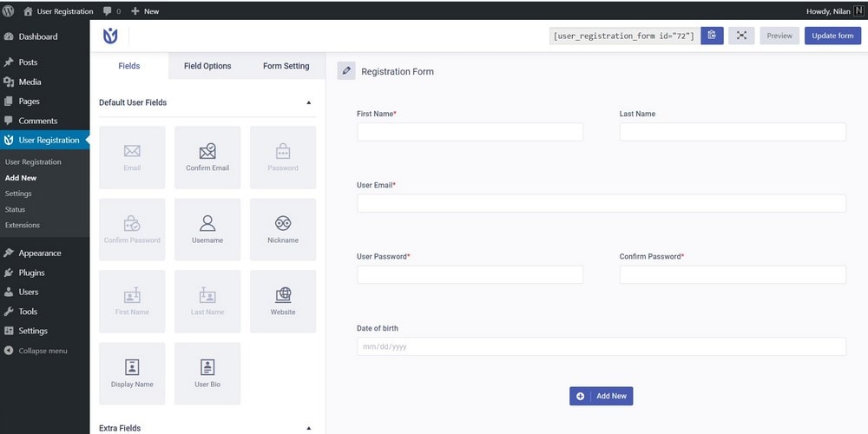
Task: Click Add New submenu link
Action: (21, 178)
